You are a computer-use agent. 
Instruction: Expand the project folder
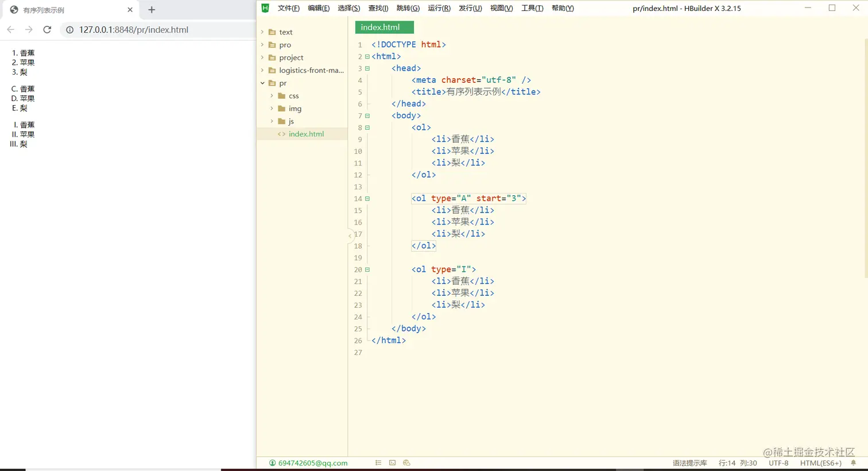click(262, 57)
